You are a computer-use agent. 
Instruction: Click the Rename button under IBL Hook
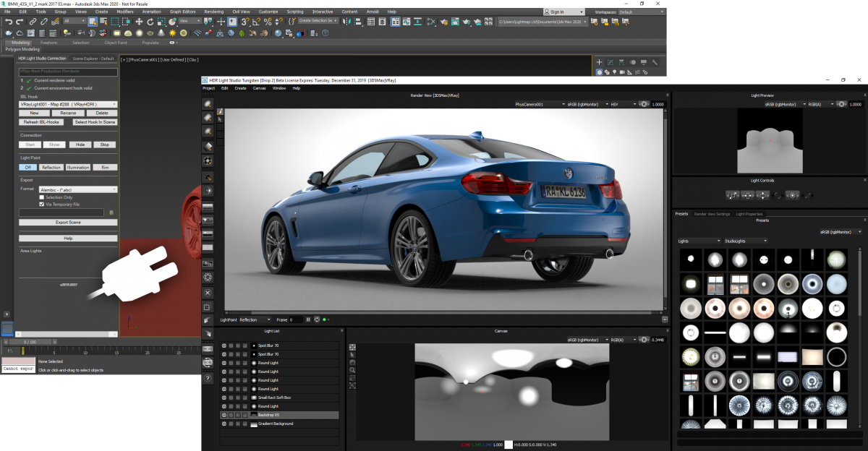point(68,113)
